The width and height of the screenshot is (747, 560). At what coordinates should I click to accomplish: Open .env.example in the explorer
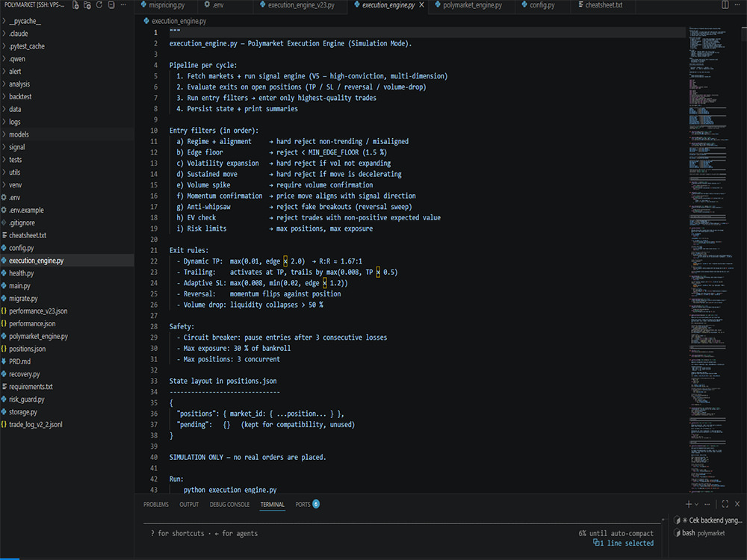[x=67, y=210]
